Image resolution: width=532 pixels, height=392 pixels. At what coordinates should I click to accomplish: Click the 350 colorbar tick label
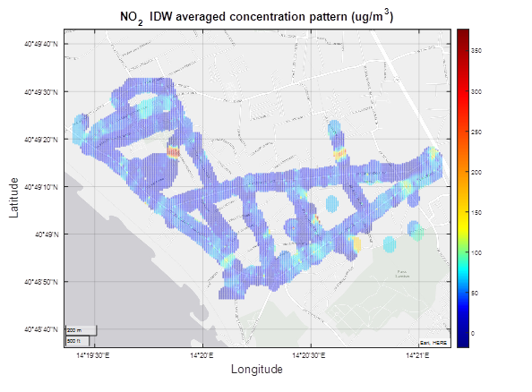(x=476, y=51)
